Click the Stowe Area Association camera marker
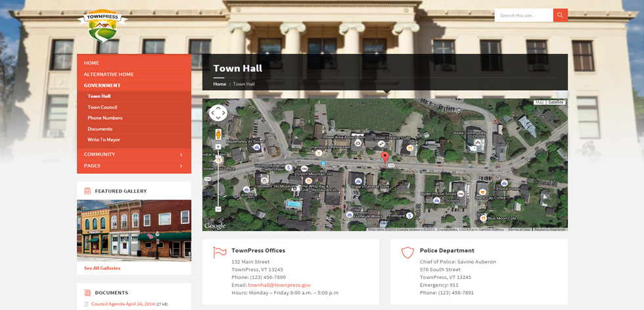 coord(357,143)
